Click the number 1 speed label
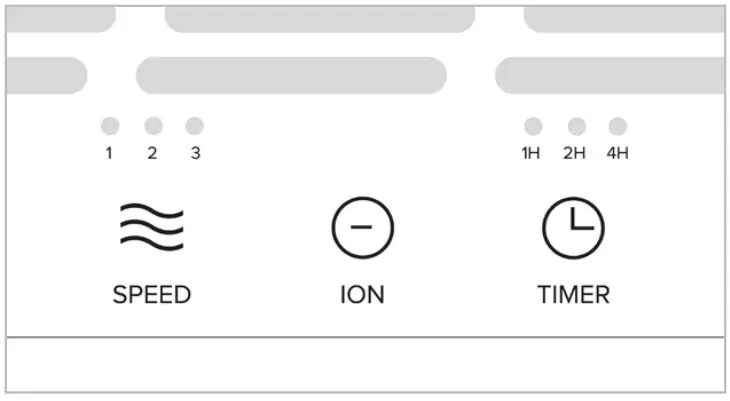Image resolution: width=730 pixels, height=401 pixels. (109, 154)
